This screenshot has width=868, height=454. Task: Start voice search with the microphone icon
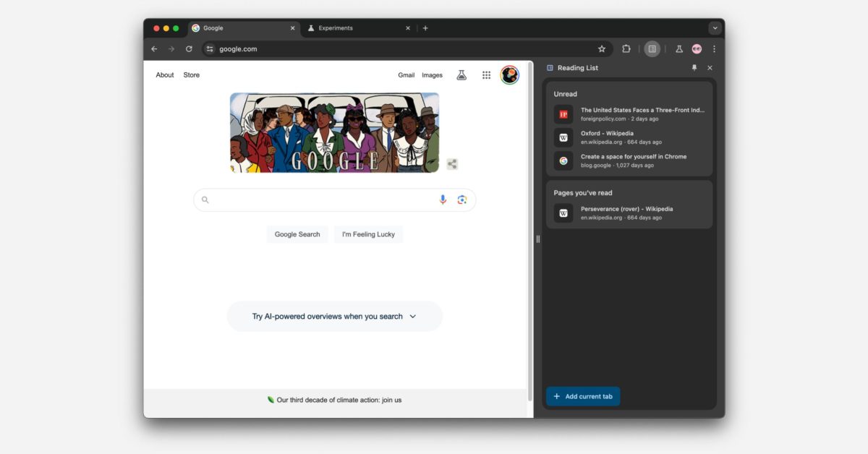[443, 200]
